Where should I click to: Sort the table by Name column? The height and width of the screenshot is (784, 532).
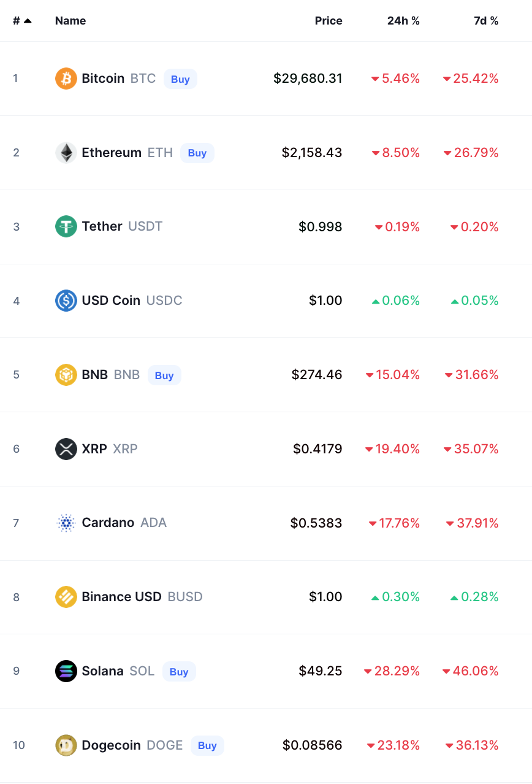tap(70, 21)
